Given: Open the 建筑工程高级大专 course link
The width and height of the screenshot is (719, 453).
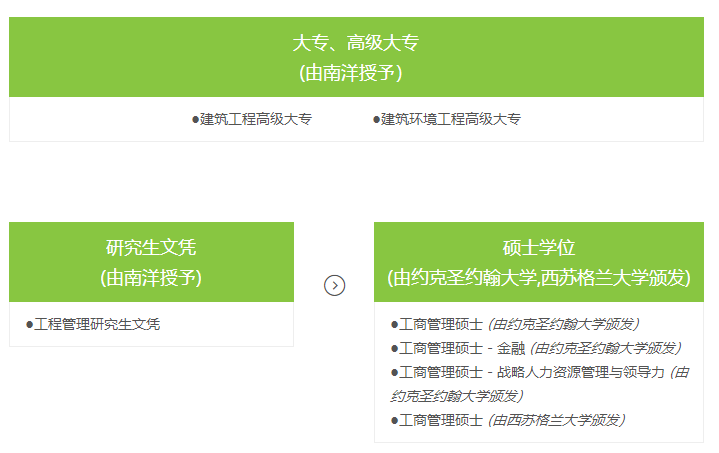Looking at the screenshot, I should 256,119.
